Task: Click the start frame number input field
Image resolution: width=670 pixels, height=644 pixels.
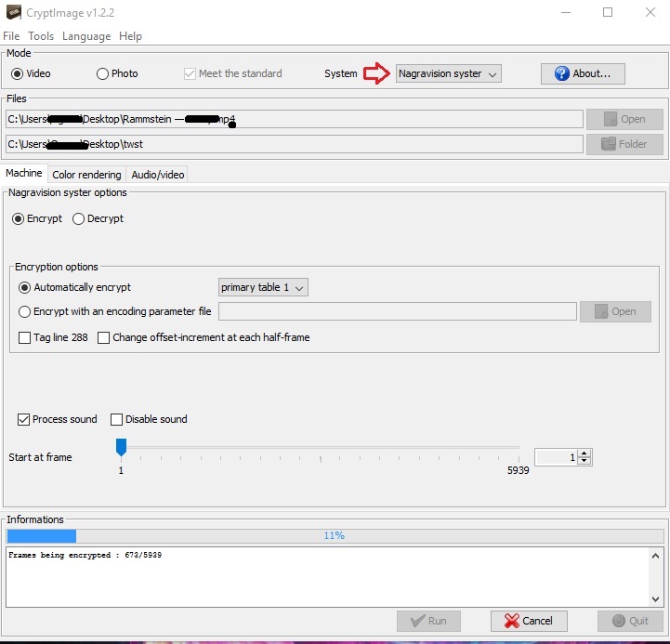Action: coord(556,457)
